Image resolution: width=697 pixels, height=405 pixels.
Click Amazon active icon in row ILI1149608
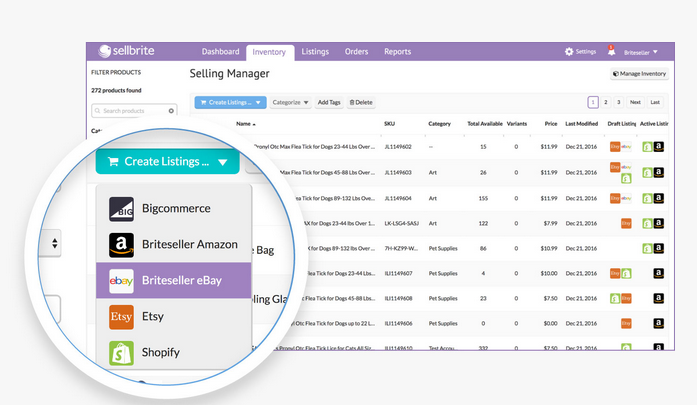click(x=659, y=298)
